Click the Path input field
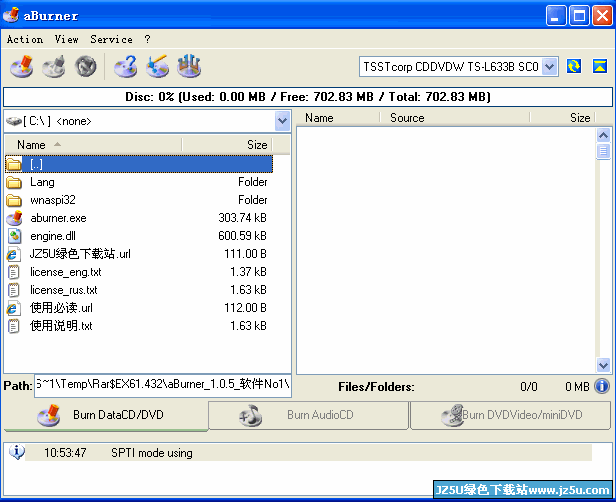Viewport: 616px width, 502px height. pos(162,385)
